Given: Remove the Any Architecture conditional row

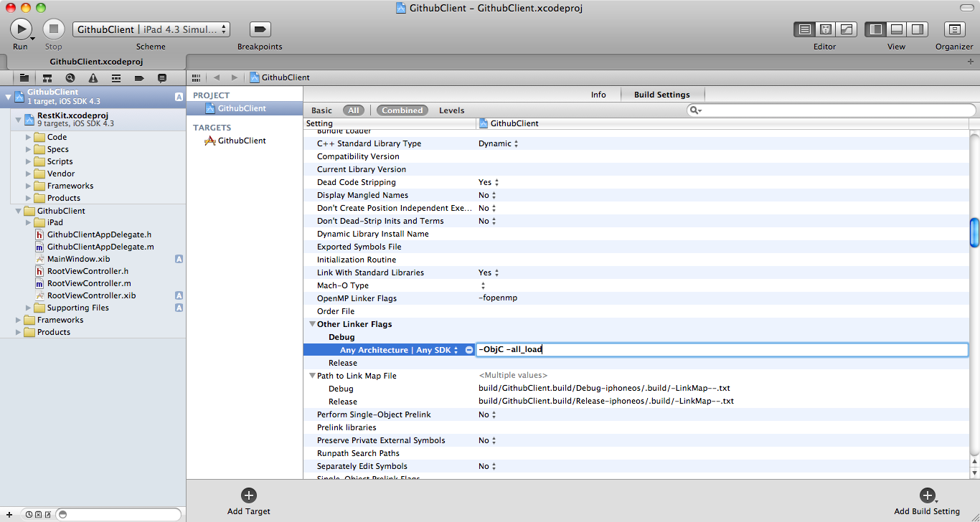Looking at the screenshot, I should point(469,350).
